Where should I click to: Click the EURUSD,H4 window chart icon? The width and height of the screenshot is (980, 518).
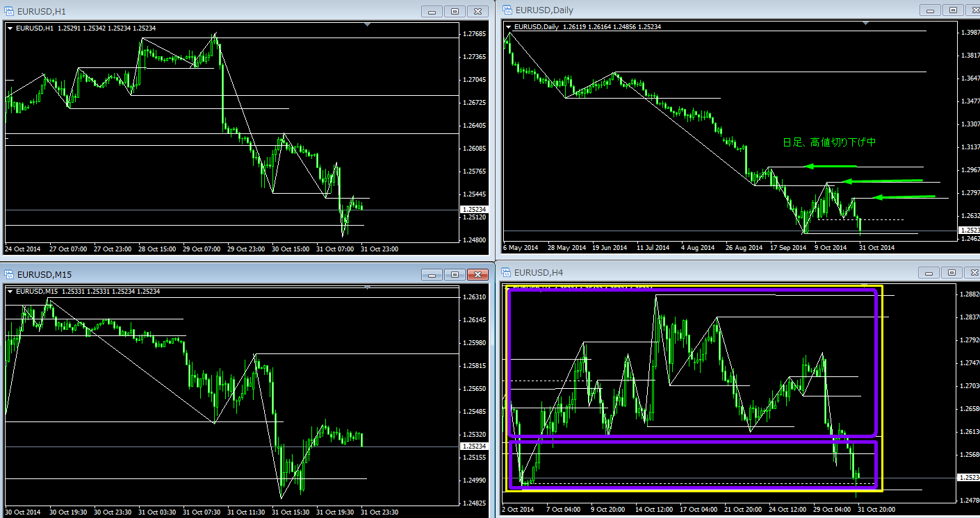point(506,272)
